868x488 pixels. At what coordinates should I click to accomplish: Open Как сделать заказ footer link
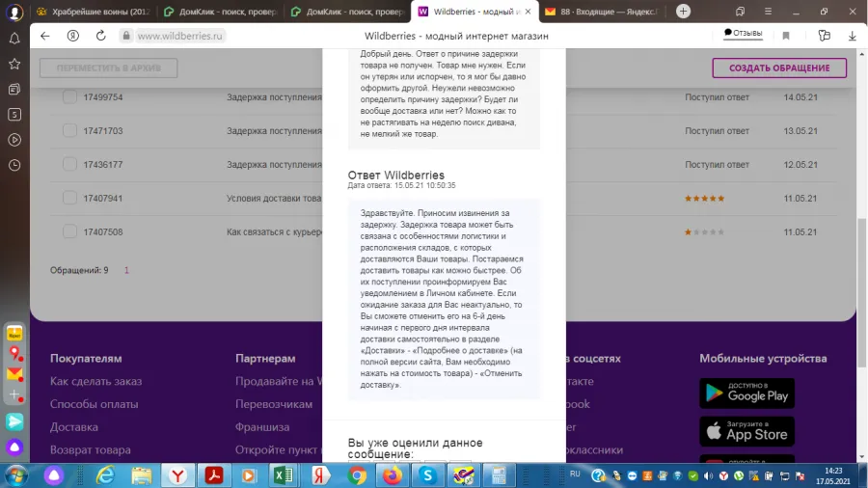click(95, 381)
